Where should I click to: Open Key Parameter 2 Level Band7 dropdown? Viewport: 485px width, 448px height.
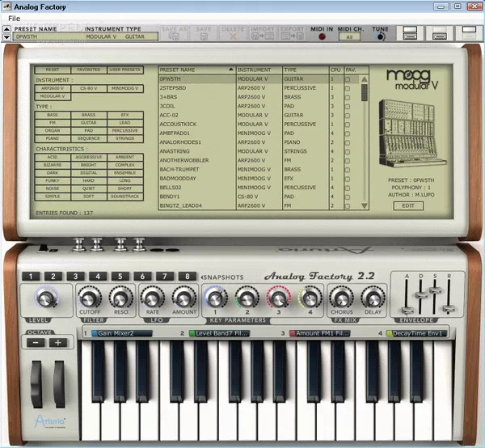[x=219, y=333]
